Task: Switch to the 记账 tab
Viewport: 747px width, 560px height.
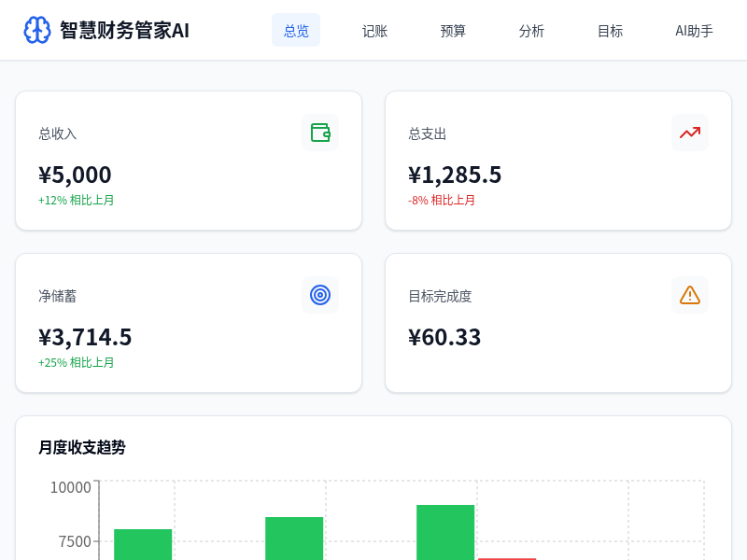Action: (374, 31)
